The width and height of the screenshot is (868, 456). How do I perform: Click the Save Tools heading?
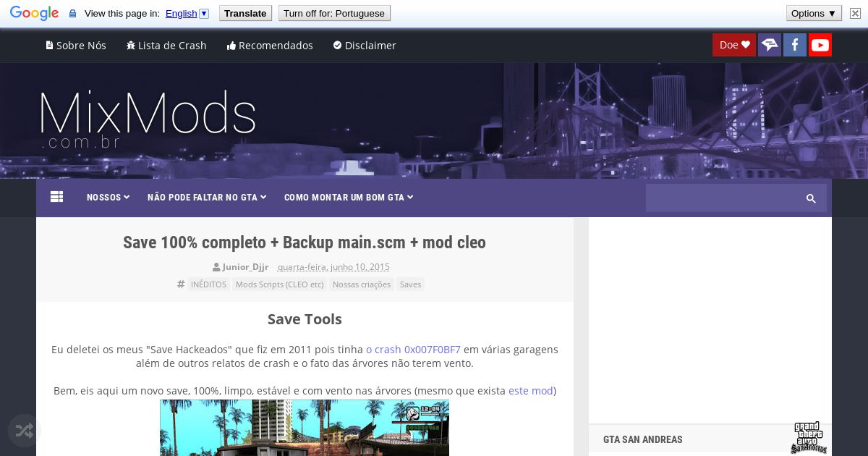[305, 319]
